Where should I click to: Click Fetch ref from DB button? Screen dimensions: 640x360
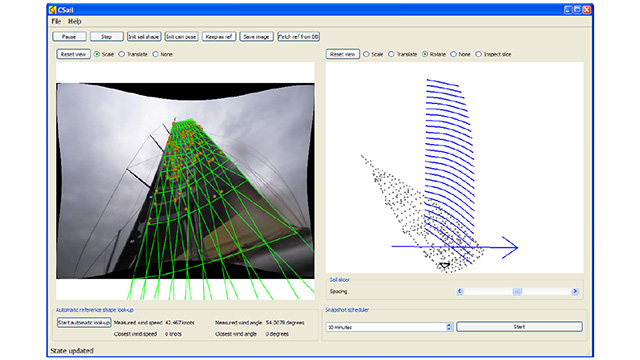coord(298,37)
